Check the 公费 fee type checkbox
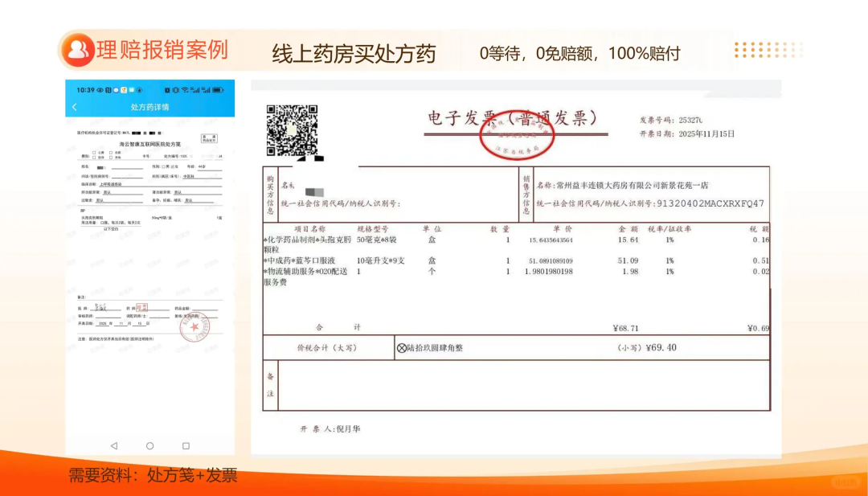Screen dimensions: 868x496 point(94,151)
